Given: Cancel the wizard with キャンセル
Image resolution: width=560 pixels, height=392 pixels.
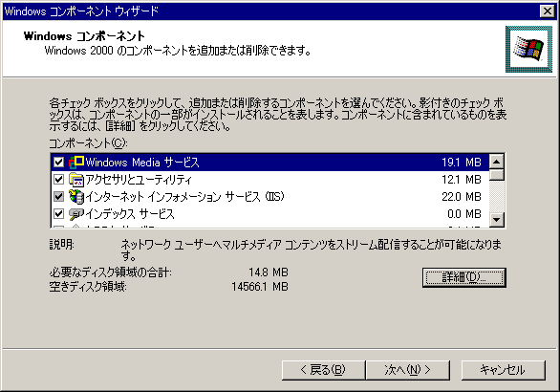Looking at the screenshot, I should 504,370.
